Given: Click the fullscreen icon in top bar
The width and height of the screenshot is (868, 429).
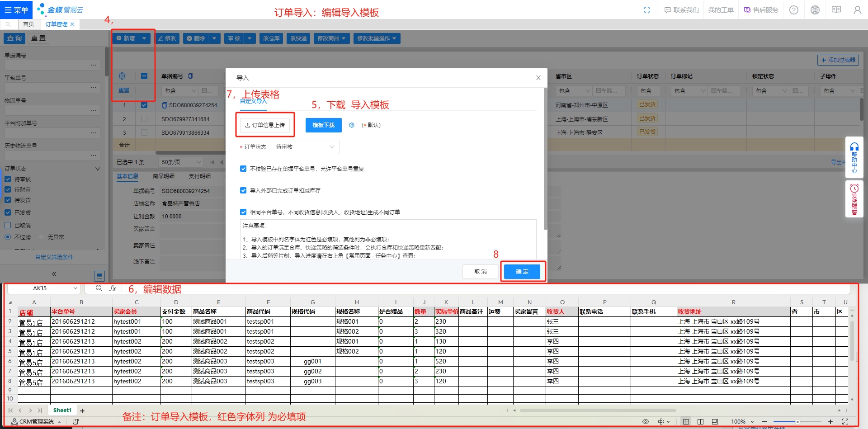Looking at the screenshot, I should 647,10.
